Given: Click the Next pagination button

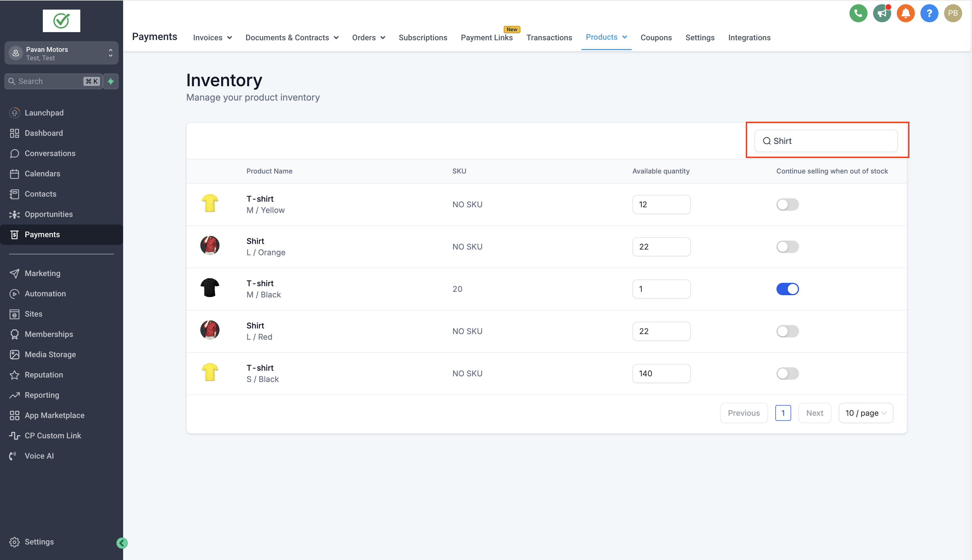Looking at the screenshot, I should [x=814, y=413].
